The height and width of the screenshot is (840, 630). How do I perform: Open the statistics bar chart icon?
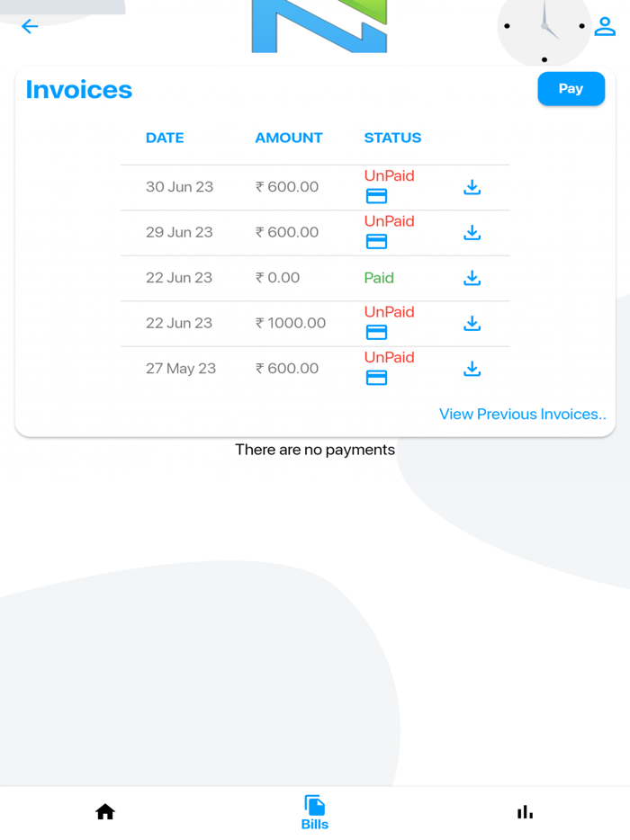pyautogui.click(x=525, y=811)
